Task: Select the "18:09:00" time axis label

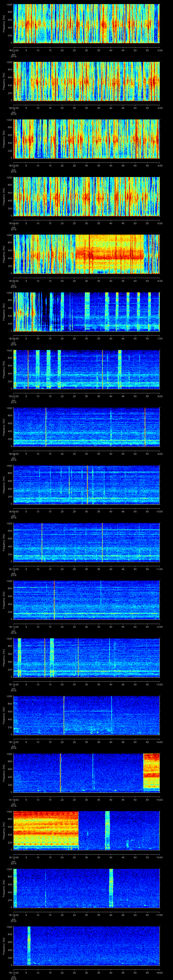Action: click(13, 511)
